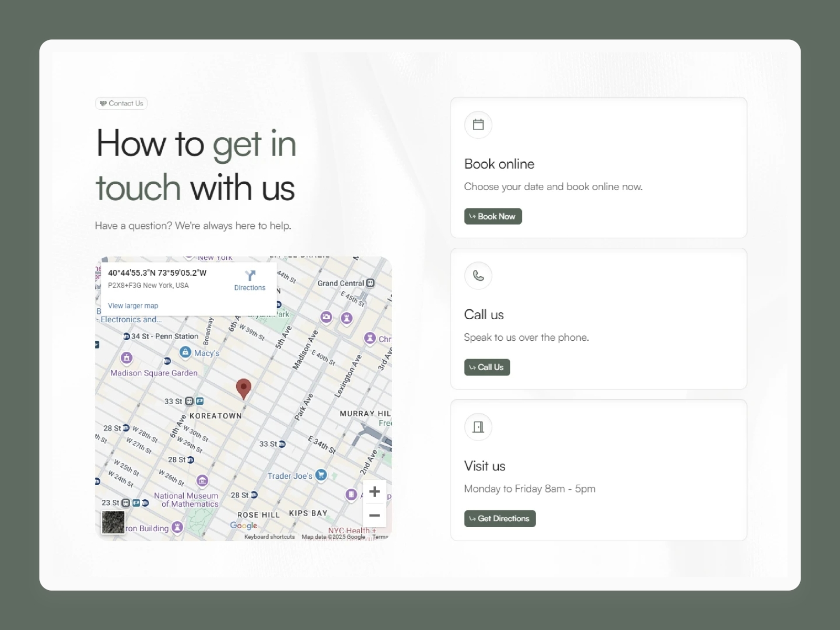
Task: Click the Trader Joe's shopping cart icon on the map
Action: tap(320, 476)
